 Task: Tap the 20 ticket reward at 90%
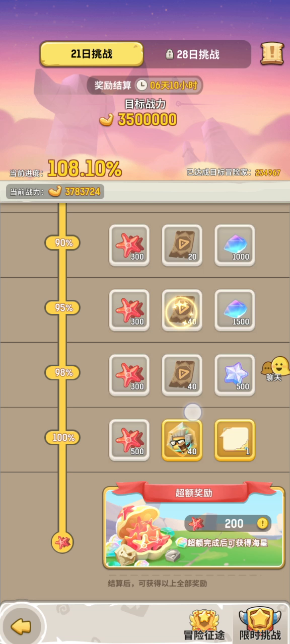pyautogui.click(x=182, y=246)
